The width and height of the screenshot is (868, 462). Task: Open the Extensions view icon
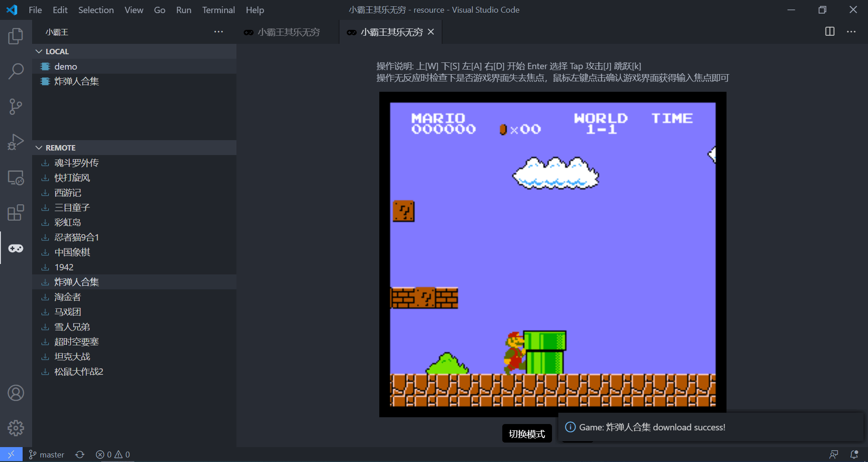16,212
